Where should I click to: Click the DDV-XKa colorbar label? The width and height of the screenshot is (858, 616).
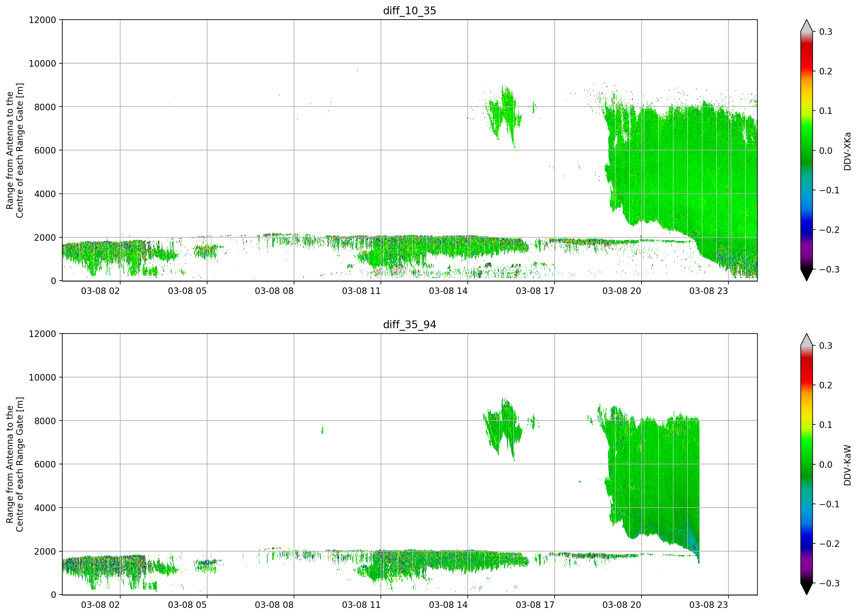pos(847,151)
